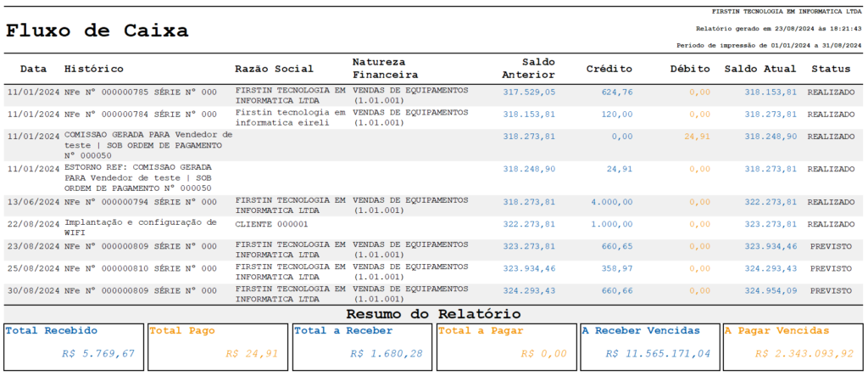Select the "R$ 1.680,28" receivable amount
This screenshot has height=376, width=868.
tap(387, 354)
